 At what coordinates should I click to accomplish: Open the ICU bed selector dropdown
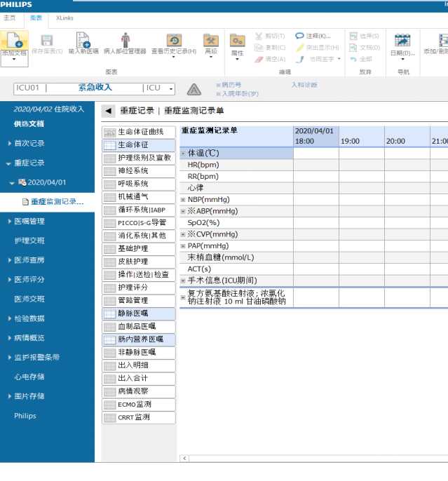click(170, 89)
